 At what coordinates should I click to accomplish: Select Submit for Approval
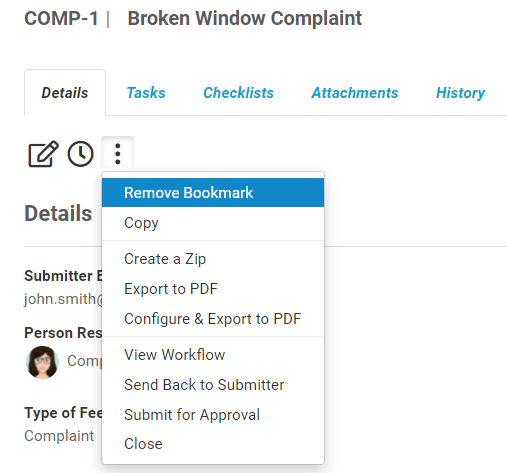(x=213, y=415)
